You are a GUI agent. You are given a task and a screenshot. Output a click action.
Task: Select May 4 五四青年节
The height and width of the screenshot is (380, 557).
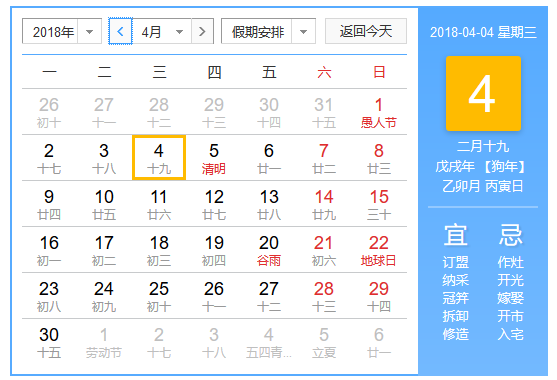(269, 342)
